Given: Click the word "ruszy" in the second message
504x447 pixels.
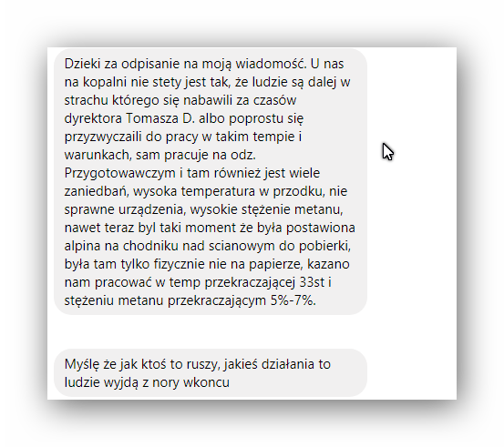Looking at the screenshot, I should click(202, 364).
